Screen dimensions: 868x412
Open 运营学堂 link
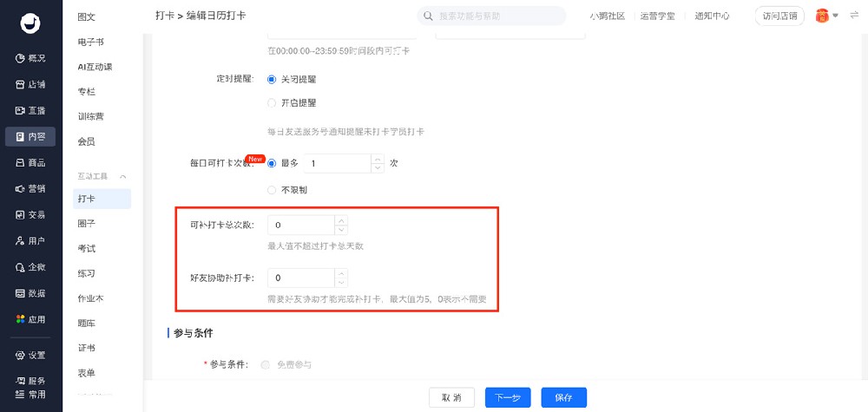[658, 16]
